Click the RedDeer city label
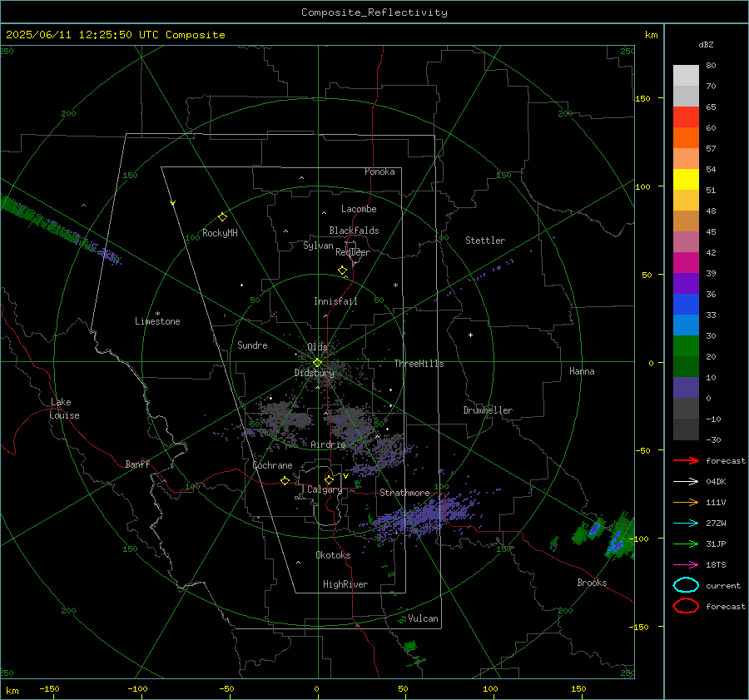 353,252
